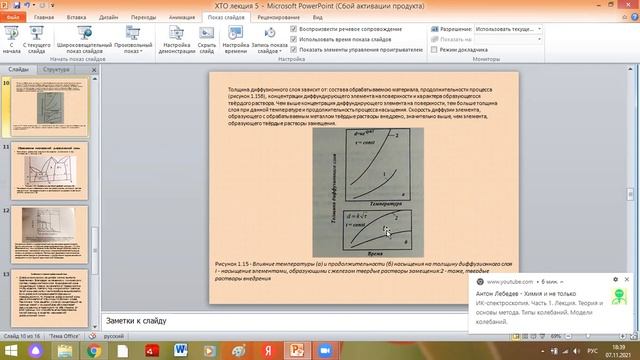Hide the current slide (Скрыть слайд)
This screenshot has width=640, height=360.
(207, 39)
